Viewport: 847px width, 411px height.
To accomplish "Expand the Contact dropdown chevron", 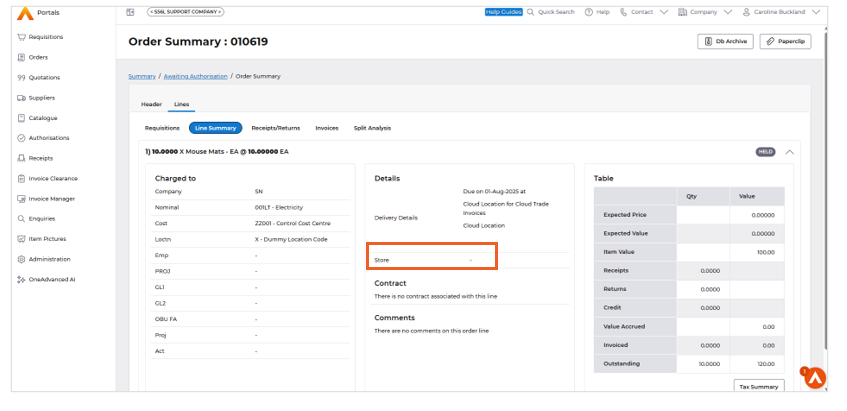I will (x=664, y=12).
